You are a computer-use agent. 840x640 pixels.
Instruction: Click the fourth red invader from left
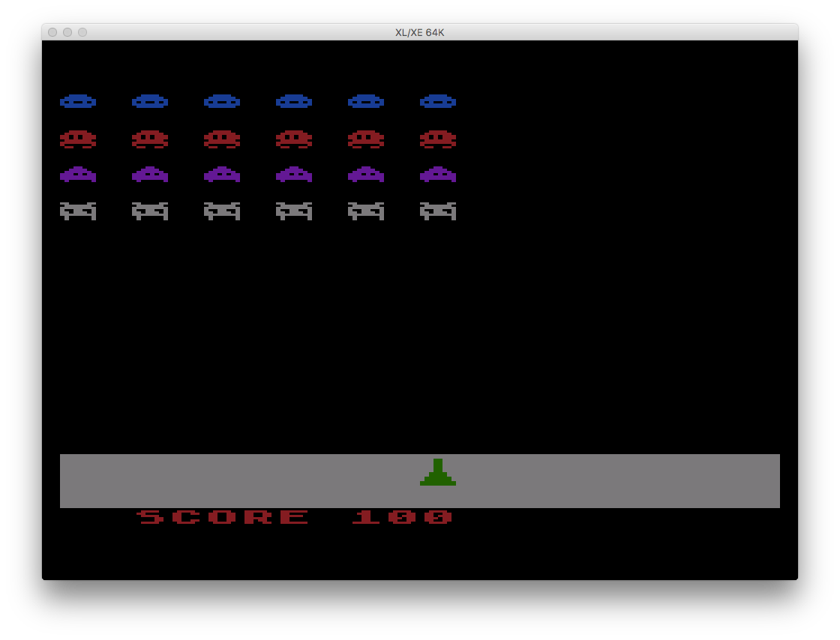pyautogui.click(x=294, y=139)
